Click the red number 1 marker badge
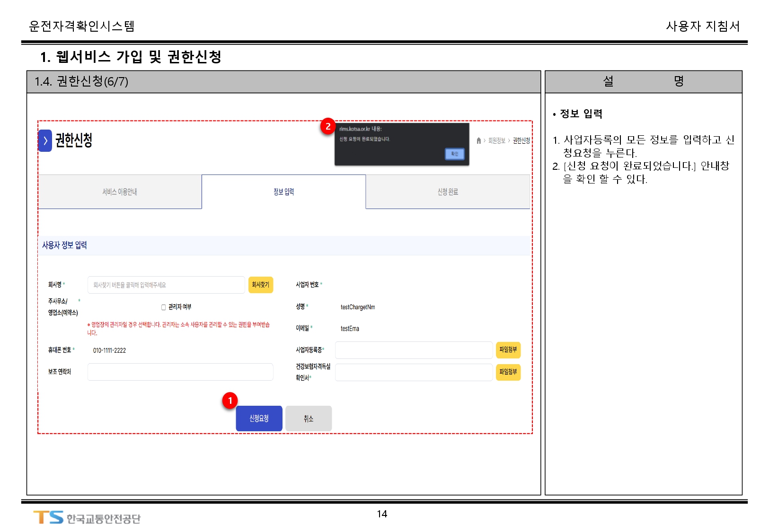This screenshot has width=769, height=532. click(x=230, y=401)
